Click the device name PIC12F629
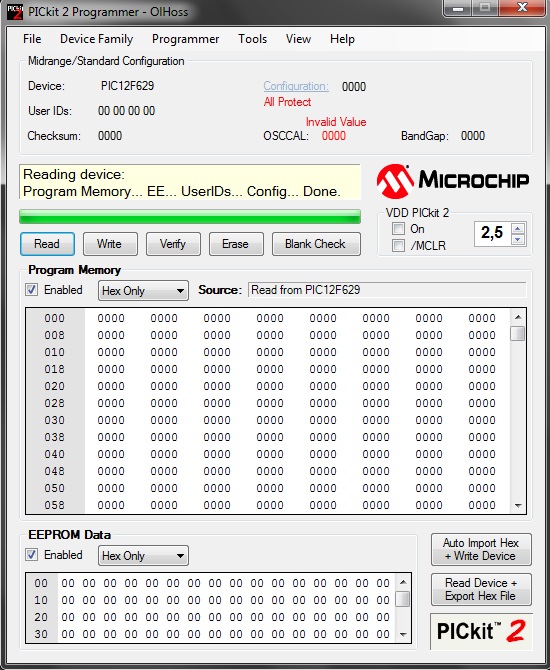 (127, 86)
